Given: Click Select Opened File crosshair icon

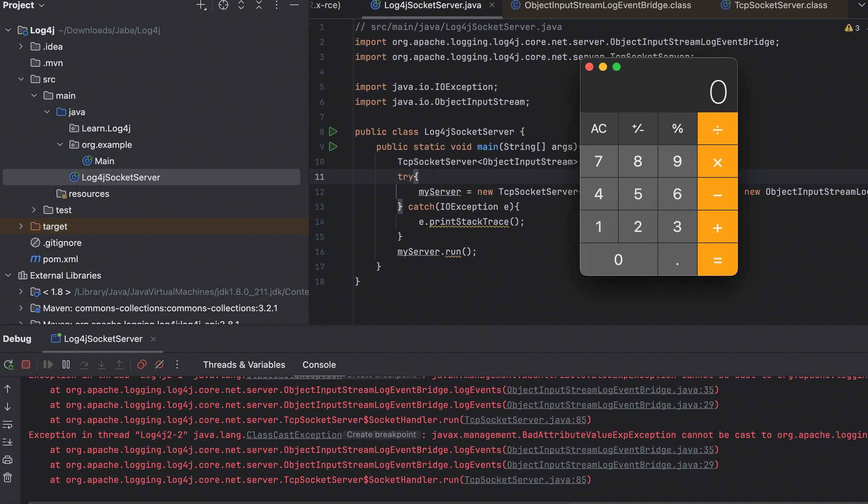Looking at the screenshot, I should click(223, 5).
